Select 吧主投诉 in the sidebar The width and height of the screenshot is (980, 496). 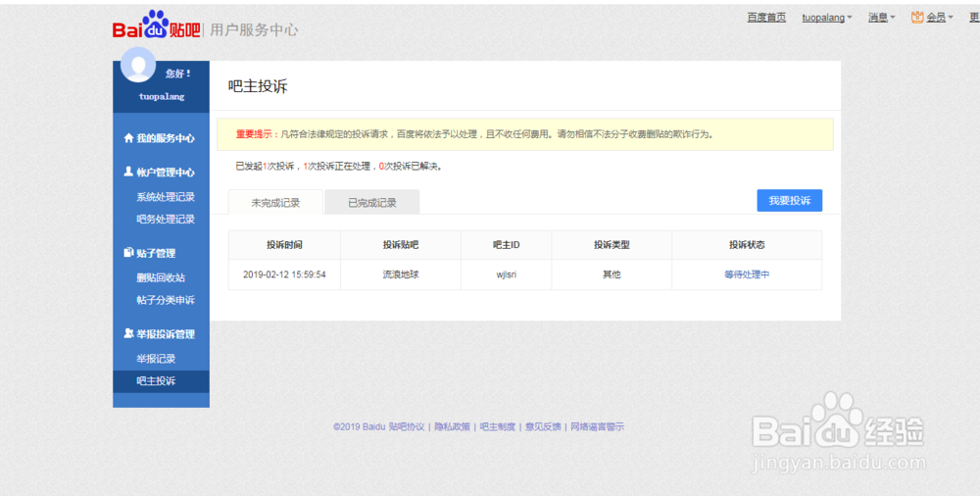162,381
